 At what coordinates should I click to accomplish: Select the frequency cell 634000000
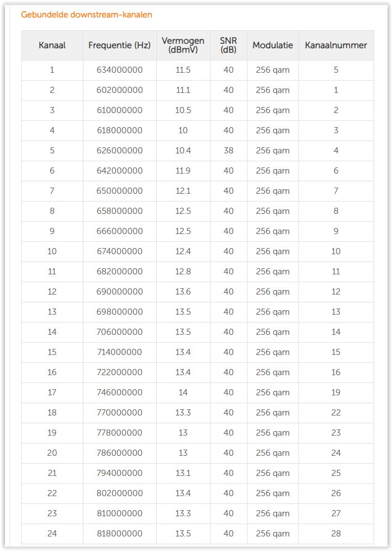(x=119, y=70)
